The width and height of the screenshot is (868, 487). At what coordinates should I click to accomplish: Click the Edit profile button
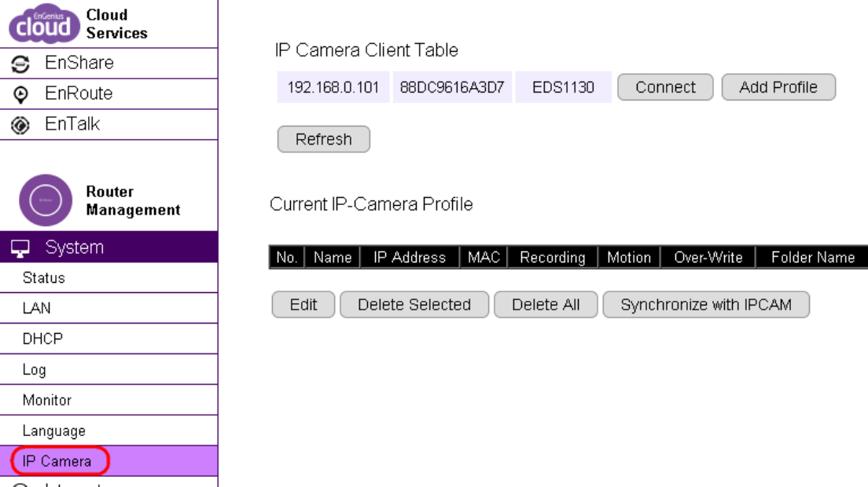303,305
